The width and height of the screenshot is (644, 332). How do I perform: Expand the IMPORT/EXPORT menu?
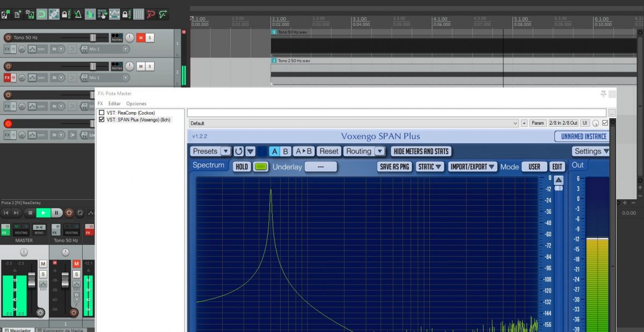coord(473,167)
